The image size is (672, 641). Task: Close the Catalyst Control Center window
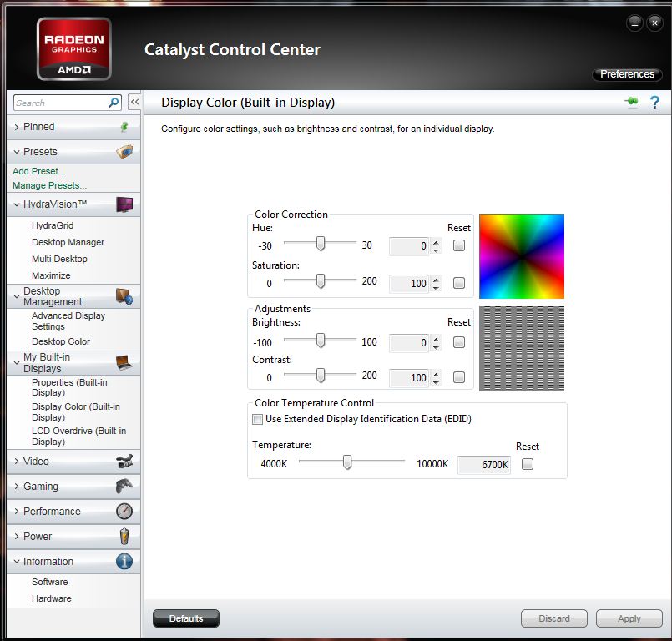[654, 23]
